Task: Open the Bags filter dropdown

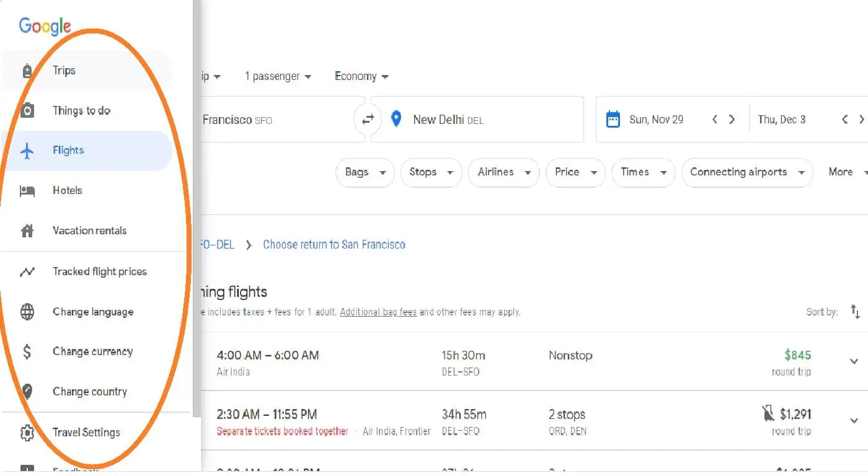Action: point(365,172)
